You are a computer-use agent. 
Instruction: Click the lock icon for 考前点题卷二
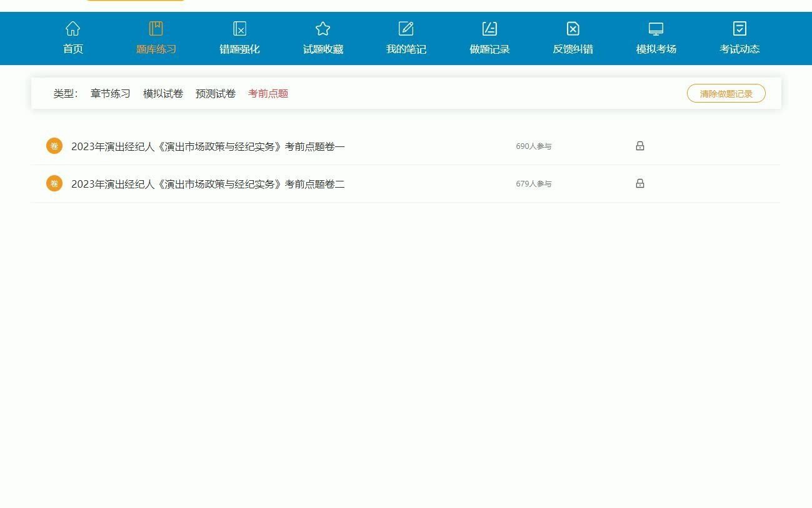click(640, 183)
